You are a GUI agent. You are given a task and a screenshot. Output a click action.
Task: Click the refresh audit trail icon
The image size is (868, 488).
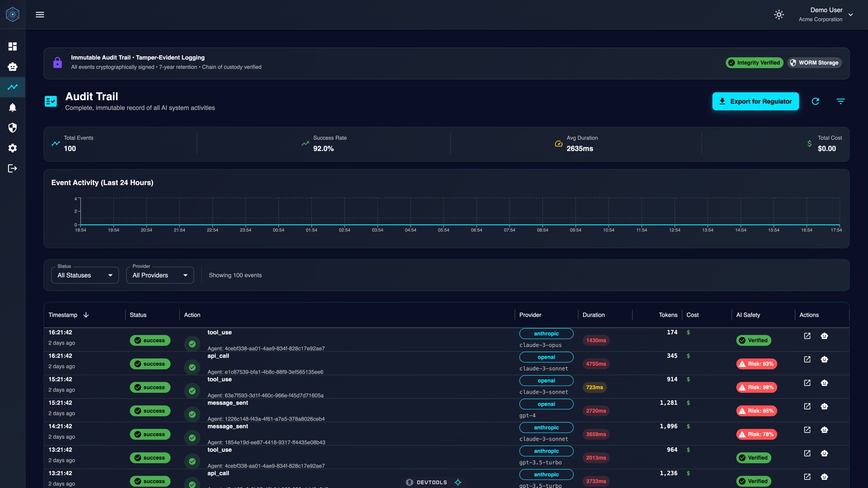point(815,101)
